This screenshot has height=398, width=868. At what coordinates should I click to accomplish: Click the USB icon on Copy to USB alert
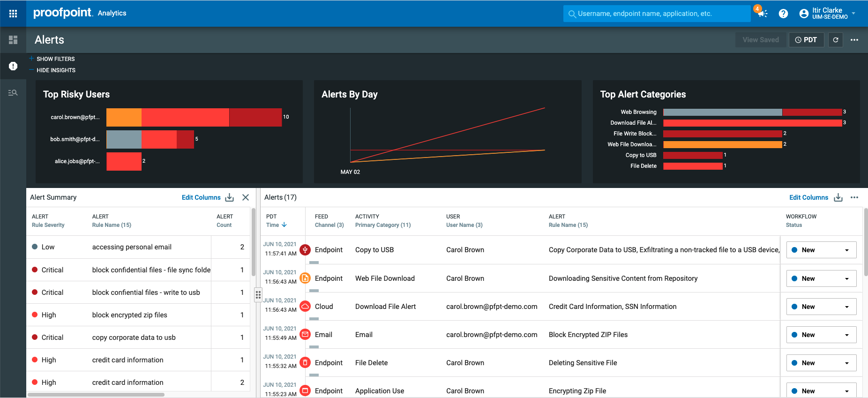click(305, 250)
